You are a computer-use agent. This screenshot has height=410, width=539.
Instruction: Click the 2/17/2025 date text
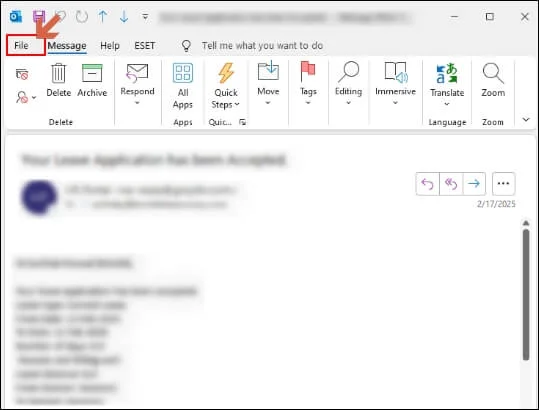pyautogui.click(x=496, y=204)
